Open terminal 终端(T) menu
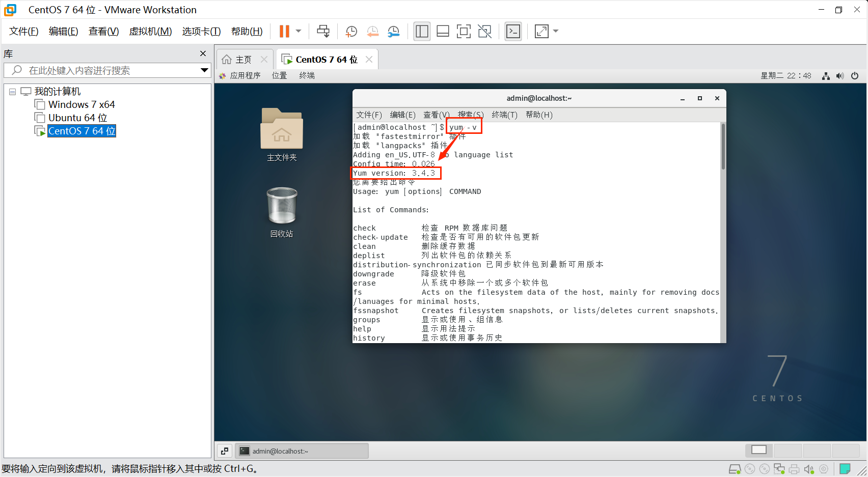 click(504, 115)
